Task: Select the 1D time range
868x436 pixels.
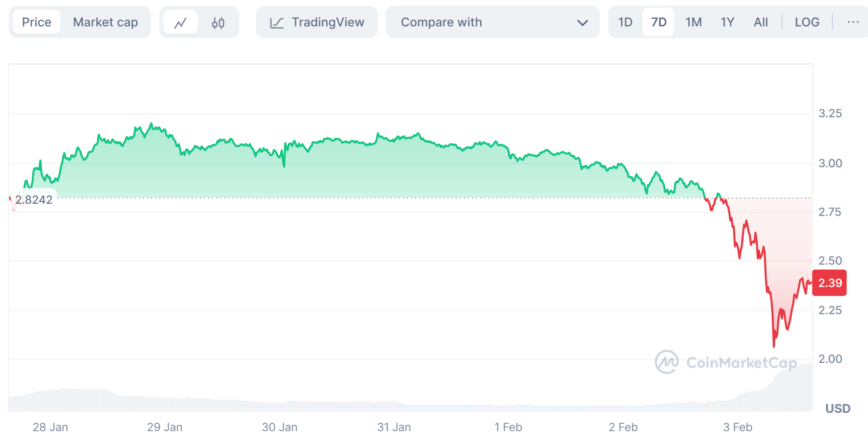Action: coord(625,22)
